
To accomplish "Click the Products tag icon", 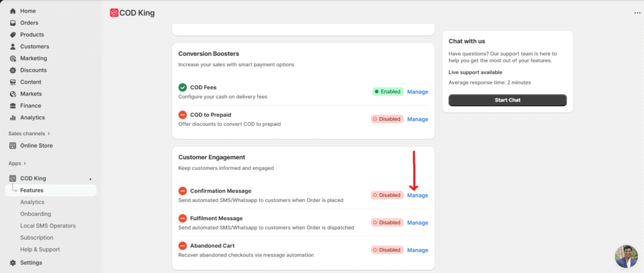I will click(x=13, y=35).
